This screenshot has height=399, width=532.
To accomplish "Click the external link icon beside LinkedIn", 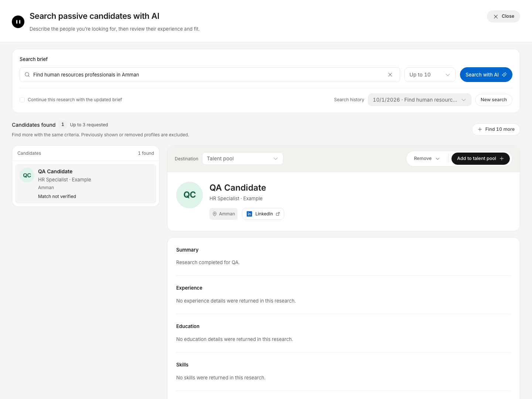I will point(278,214).
